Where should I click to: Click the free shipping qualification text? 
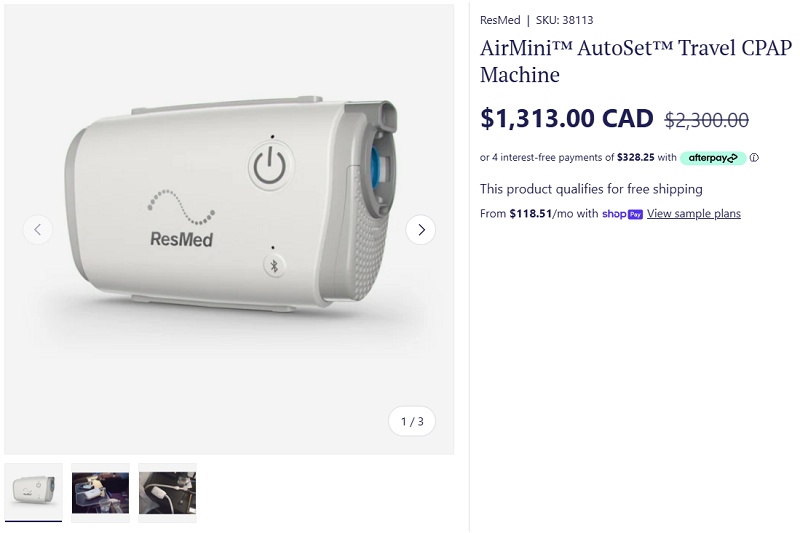pyautogui.click(x=591, y=189)
